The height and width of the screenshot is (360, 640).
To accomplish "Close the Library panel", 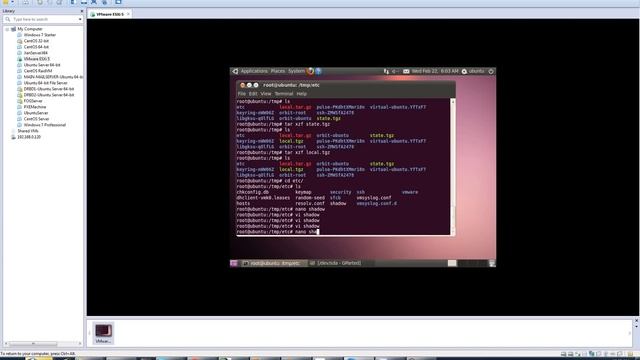I will coord(81,11).
